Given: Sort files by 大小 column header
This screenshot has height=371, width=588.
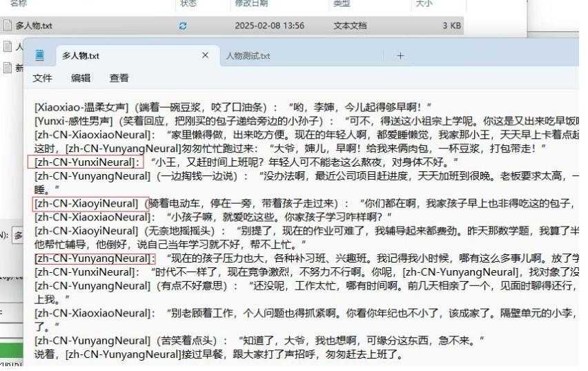Looking at the screenshot, I should pos(423,3).
